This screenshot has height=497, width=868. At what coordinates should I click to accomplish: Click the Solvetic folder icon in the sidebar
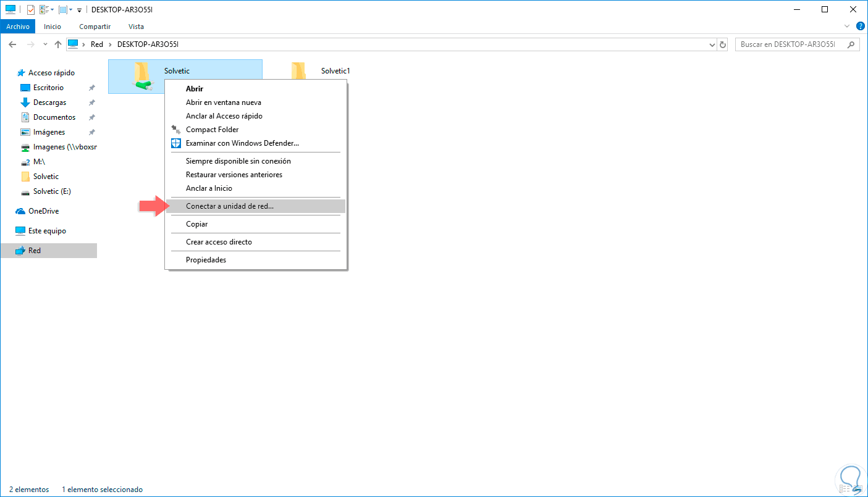pyautogui.click(x=25, y=177)
